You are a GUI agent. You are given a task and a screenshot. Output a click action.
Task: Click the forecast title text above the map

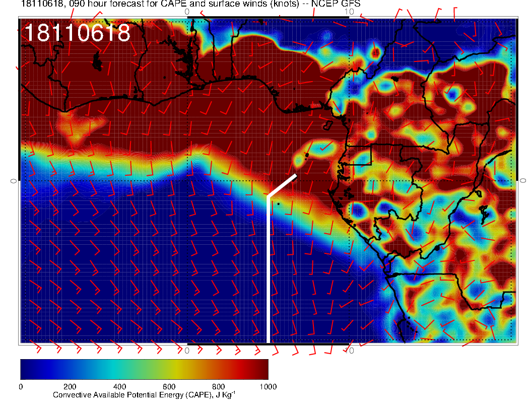tap(190, 4)
